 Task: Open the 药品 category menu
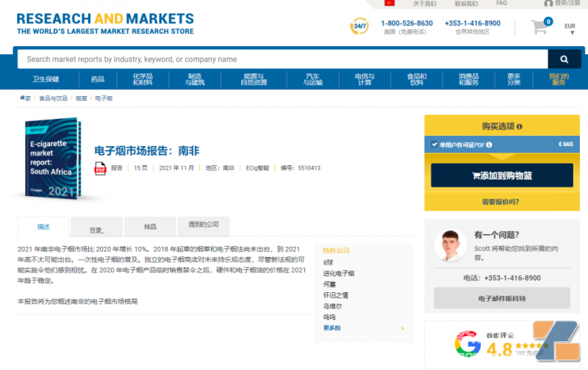(x=98, y=79)
